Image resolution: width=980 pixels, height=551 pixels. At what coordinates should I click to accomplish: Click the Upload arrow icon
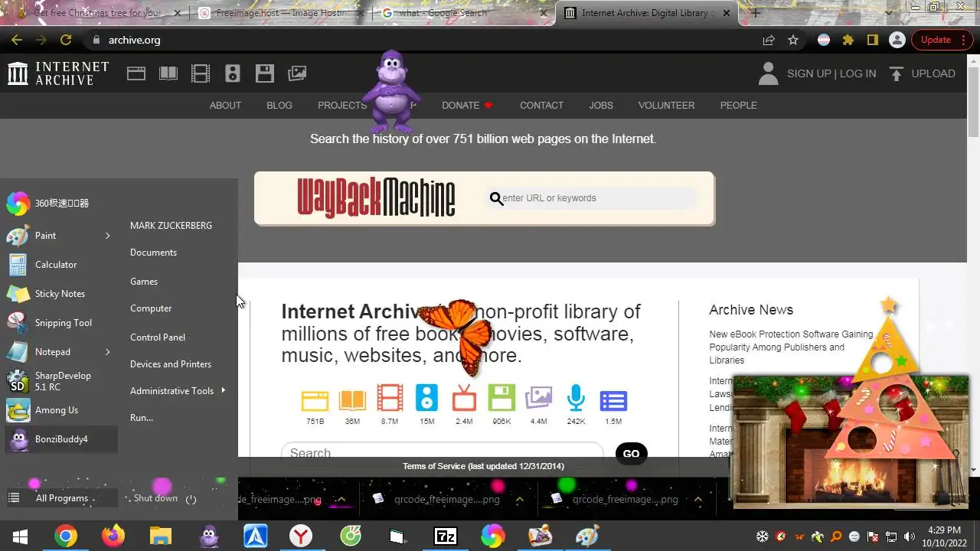pyautogui.click(x=896, y=73)
